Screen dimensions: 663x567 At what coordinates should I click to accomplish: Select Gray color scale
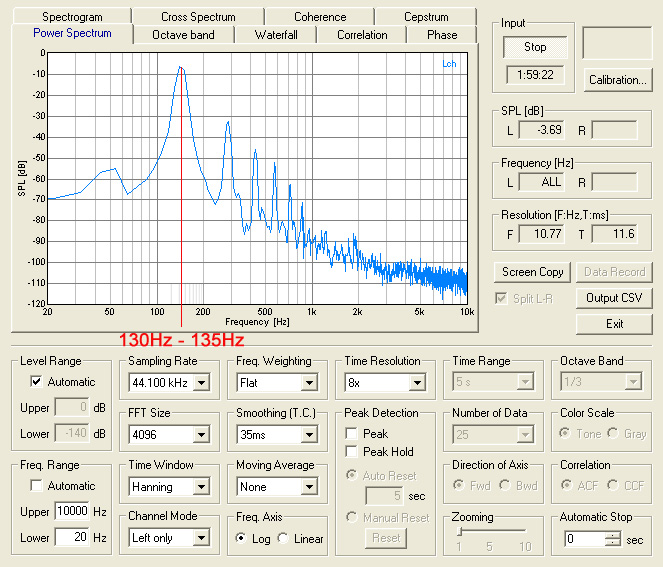613,433
